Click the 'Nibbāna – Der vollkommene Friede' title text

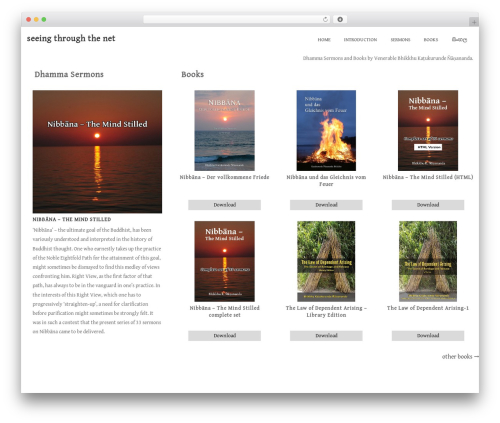(x=224, y=177)
